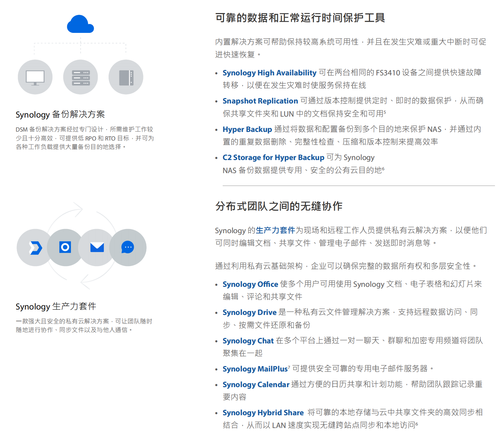Open the Synology Drive link
Screen dimensions: 504x444
[249, 312]
